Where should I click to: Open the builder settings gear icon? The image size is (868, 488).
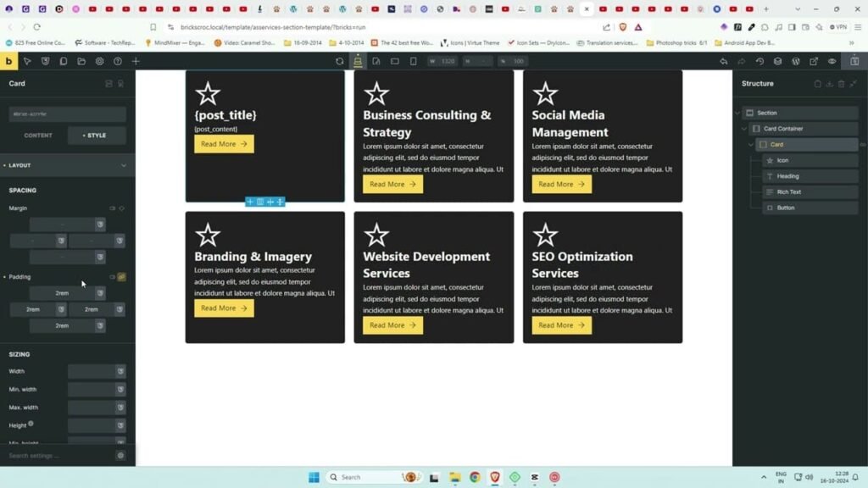pos(99,61)
